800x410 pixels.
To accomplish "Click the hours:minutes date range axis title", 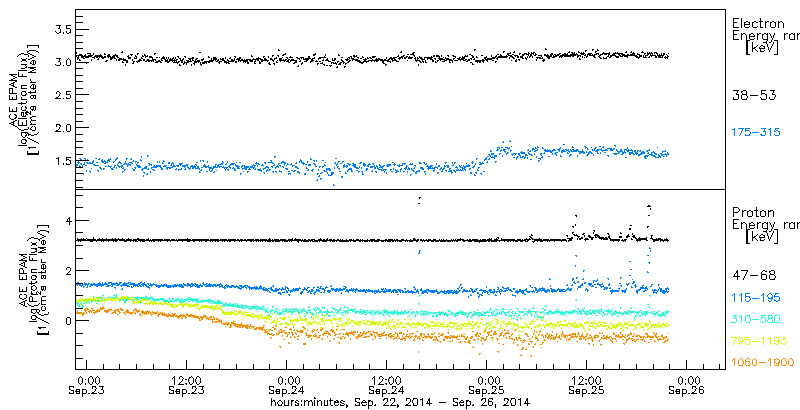I will coord(399,402).
